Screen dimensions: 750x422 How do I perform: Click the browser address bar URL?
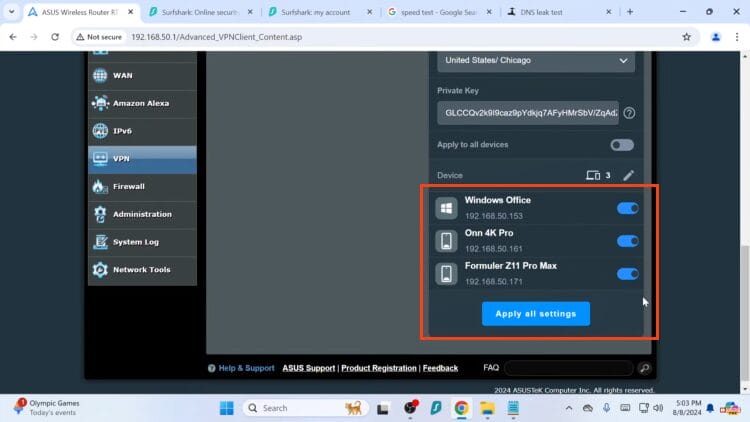(x=216, y=37)
